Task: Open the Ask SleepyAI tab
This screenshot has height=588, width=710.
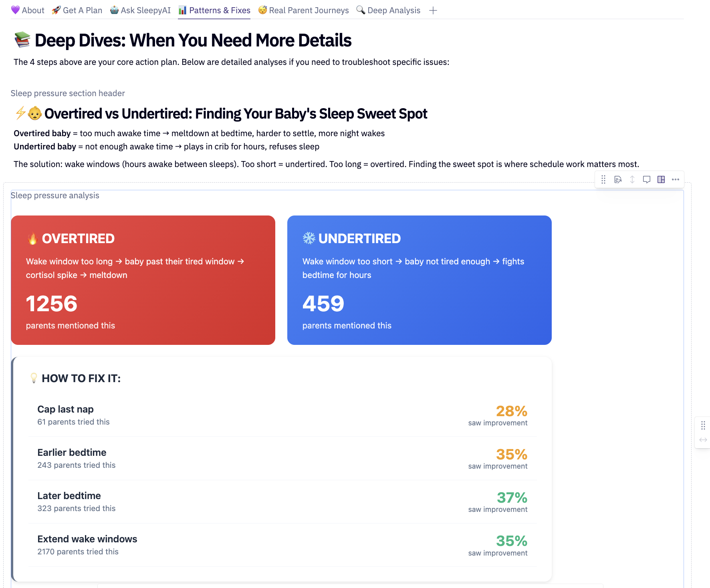Action: [x=140, y=10]
